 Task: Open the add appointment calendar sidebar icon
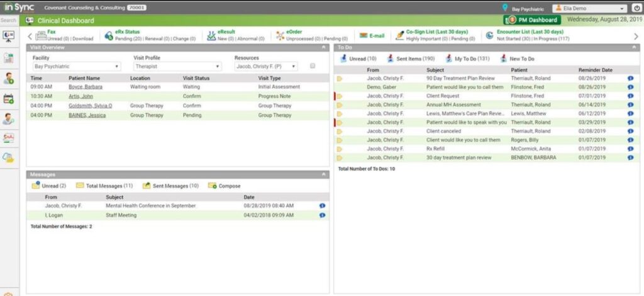[x=9, y=98]
